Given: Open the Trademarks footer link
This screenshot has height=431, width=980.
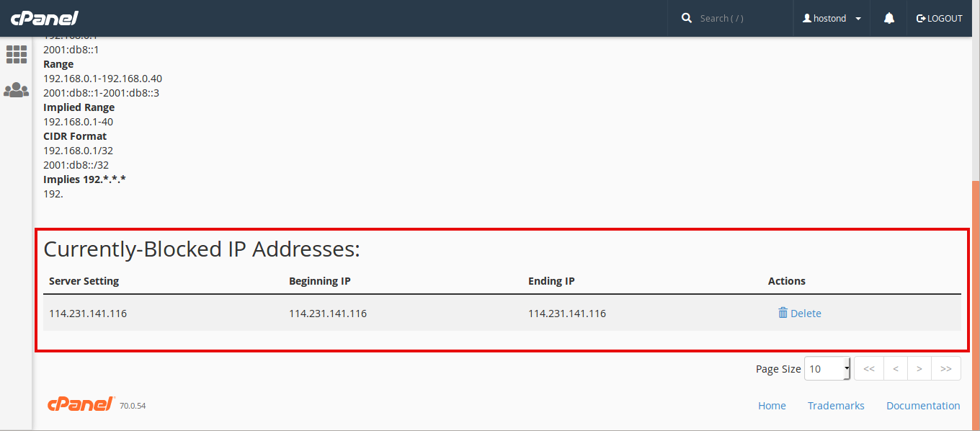Looking at the screenshot, I should tap(836, 406).
